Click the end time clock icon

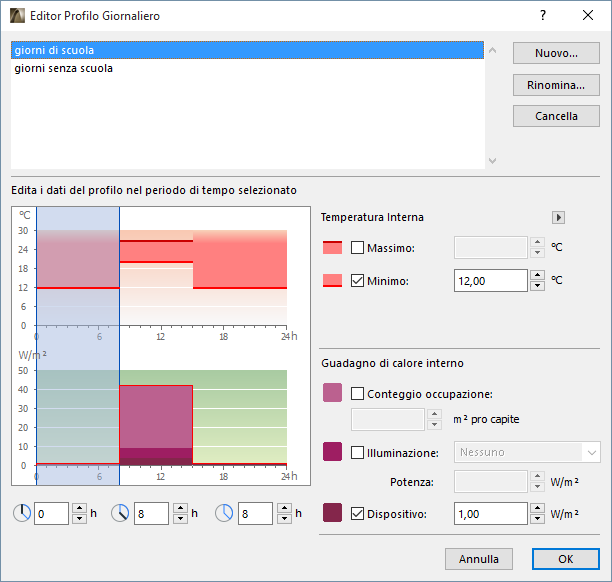pyautogui.click(x=120, y=513)
